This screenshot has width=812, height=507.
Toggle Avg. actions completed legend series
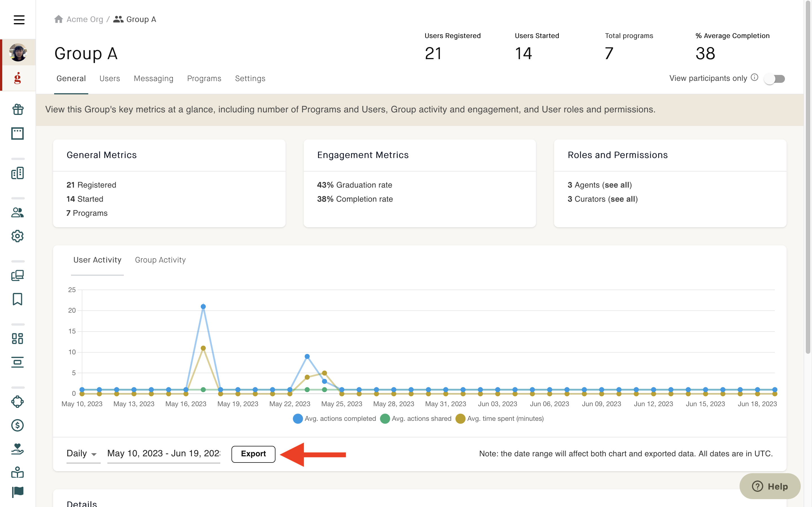[335, 419]
